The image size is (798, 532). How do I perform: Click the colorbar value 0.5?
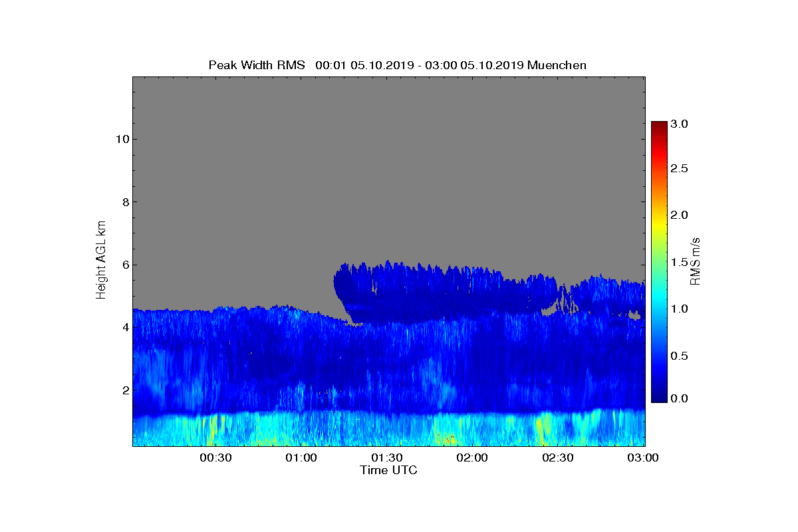(x=680, y=356)
